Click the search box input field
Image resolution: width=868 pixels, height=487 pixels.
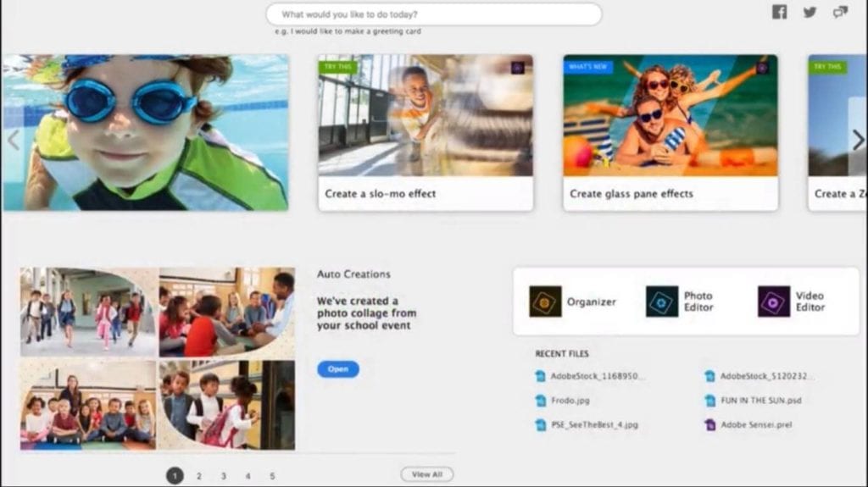point(433,14)
